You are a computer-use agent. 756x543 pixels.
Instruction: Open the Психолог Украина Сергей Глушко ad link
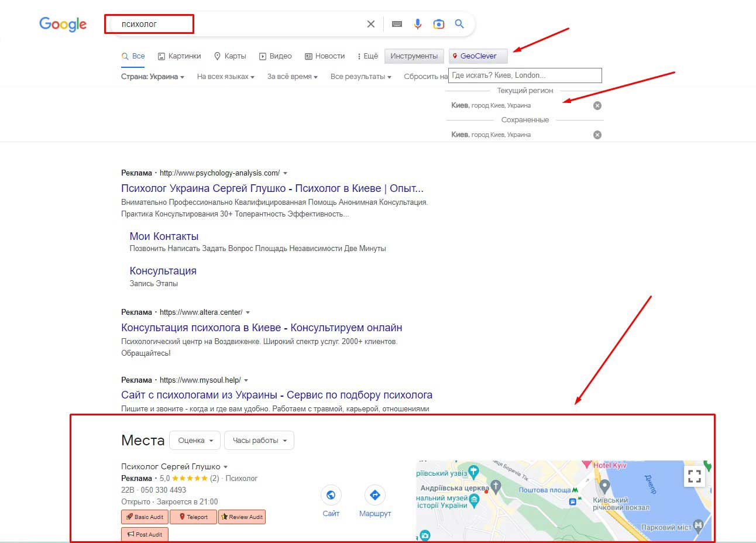(x=272, y=188)
